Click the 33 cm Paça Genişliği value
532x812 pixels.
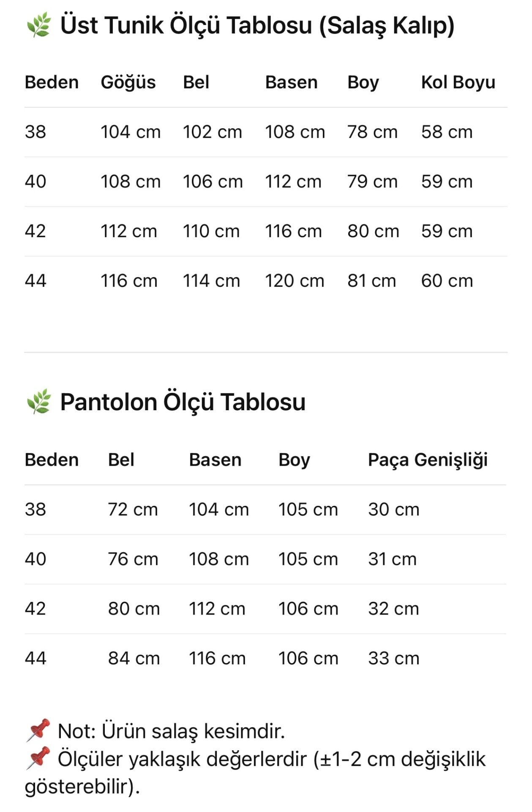point(393,658)
